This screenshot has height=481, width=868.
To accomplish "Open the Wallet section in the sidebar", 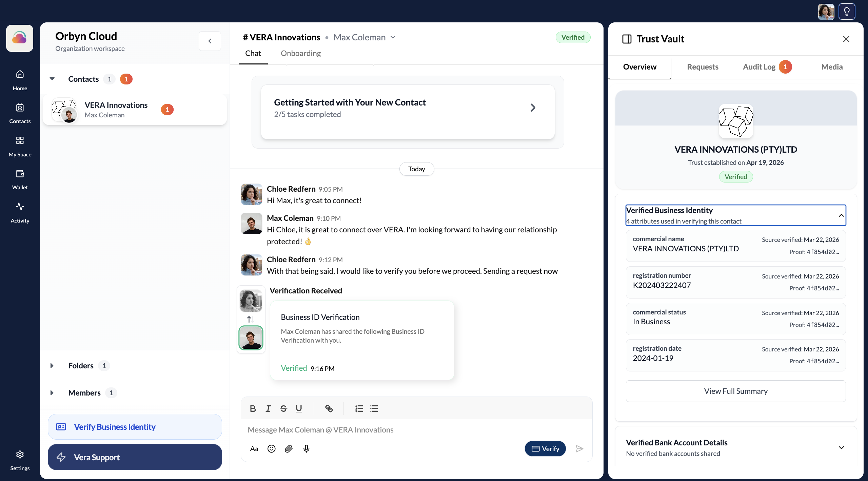I will coord(20,179).
